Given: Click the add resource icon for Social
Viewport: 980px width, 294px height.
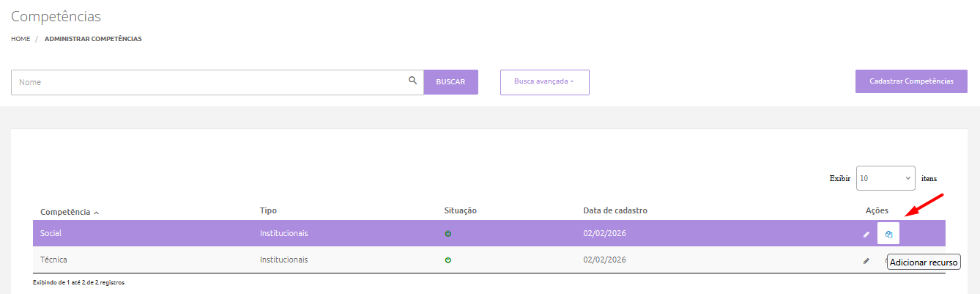Looking at the screenshot, I should (x=888, y=234).
